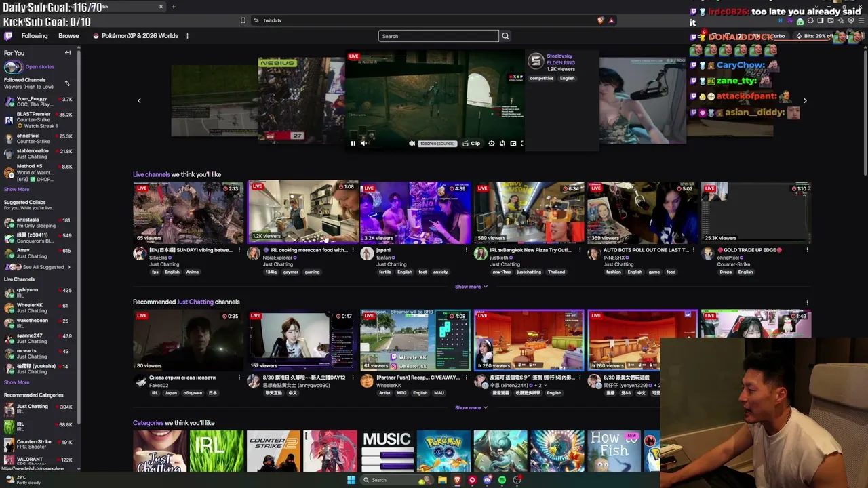Screen dimensions: 868x488
Task: Open the IRL category tile
Action: [x=216, y=451]
